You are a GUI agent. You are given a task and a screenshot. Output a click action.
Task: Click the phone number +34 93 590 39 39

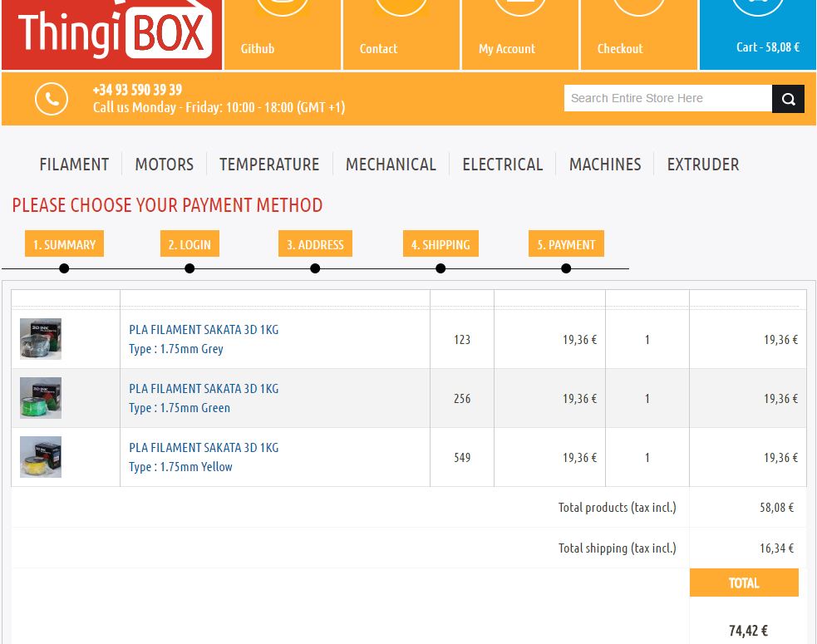[x=138, y=90]
